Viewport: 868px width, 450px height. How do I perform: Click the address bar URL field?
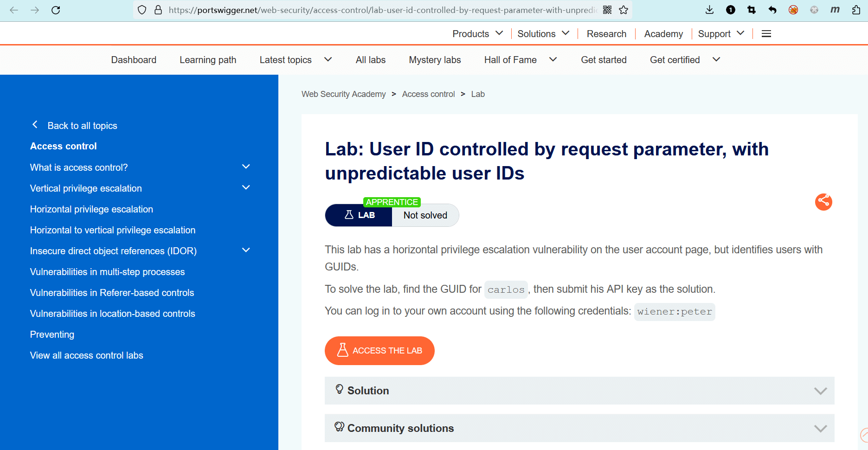click(383, 10)
